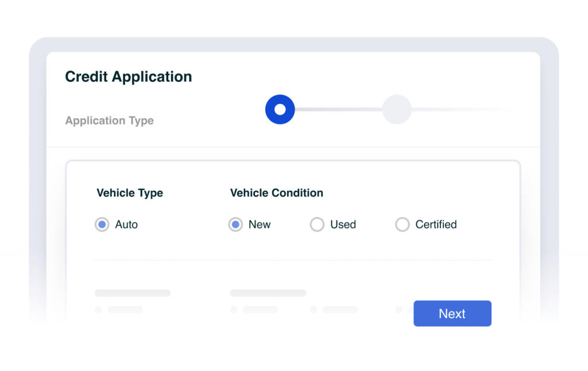Click progress line between the two steps
588x371 pixels.
coord(338,109)
